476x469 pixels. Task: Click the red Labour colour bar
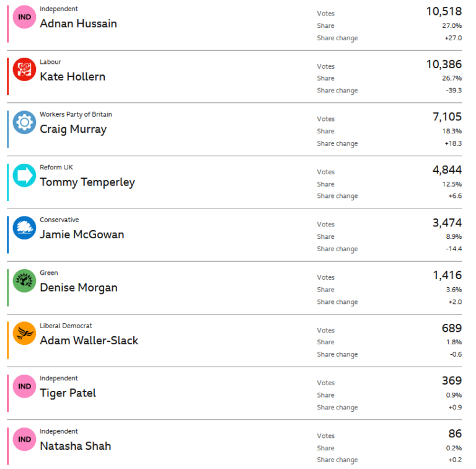[x=8, y=76]
